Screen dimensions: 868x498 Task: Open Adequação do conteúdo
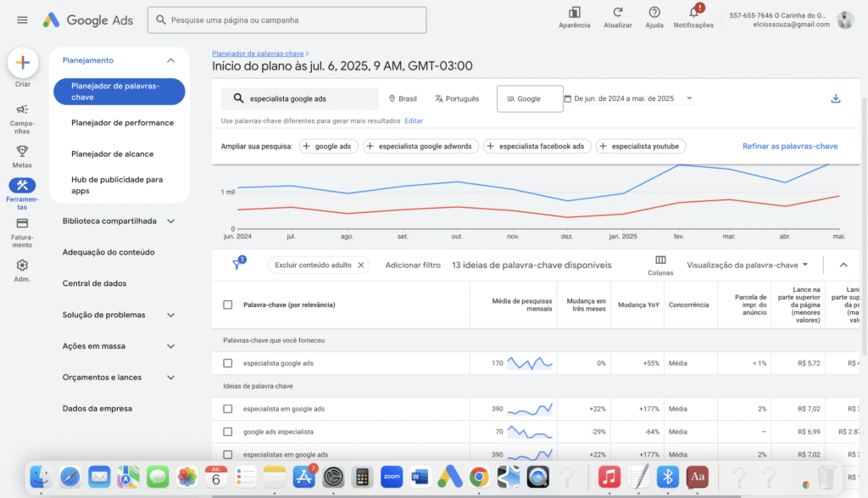108,252
